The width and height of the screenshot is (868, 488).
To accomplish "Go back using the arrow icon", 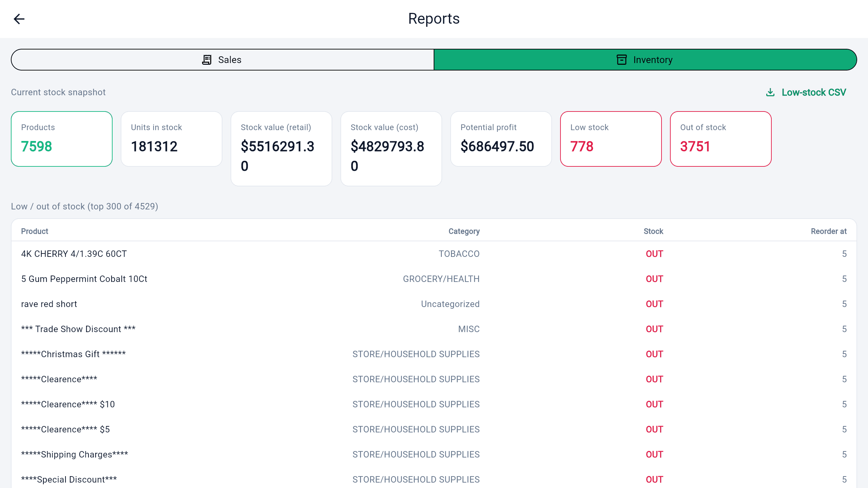I will pyautogui.click(x=19, y=19).
